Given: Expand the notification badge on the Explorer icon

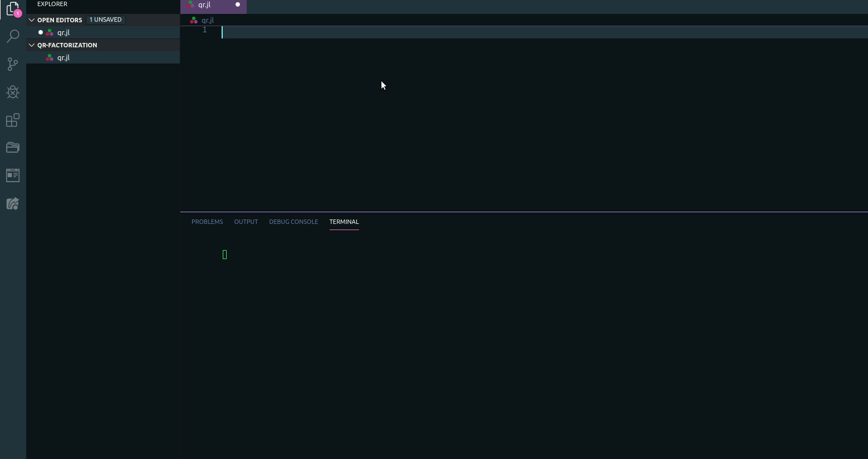Looking at the screenshot, I should coord(18,13).
